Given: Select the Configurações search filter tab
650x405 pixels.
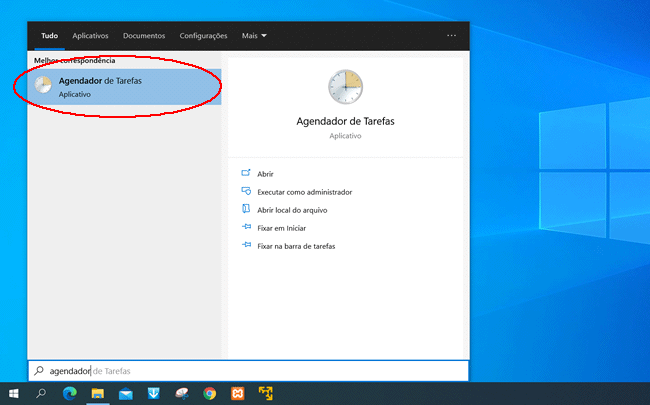Looking at the screenshot, I should point(203,36).
